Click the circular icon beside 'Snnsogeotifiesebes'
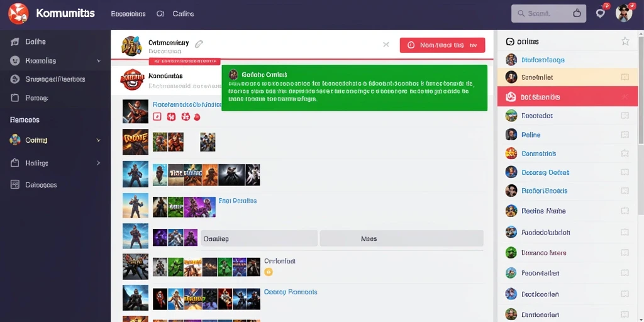Screen dimensions: 644x322 (x=15, y=79)
